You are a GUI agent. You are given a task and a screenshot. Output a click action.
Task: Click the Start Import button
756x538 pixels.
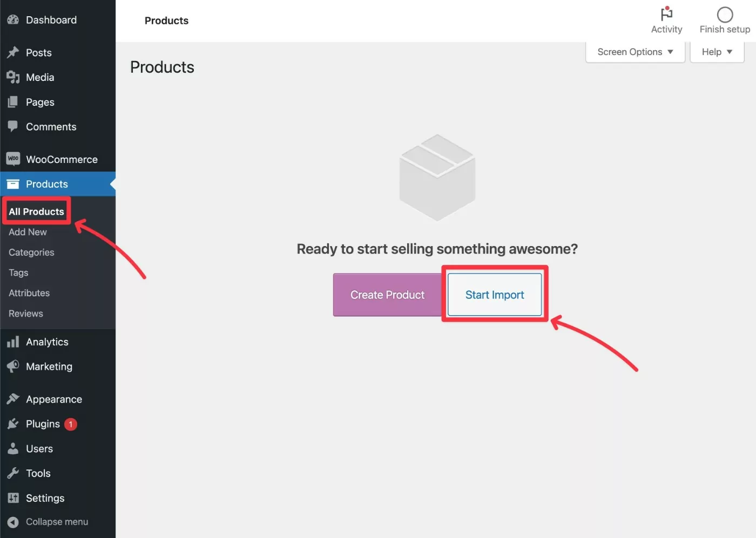click(495, 295)
